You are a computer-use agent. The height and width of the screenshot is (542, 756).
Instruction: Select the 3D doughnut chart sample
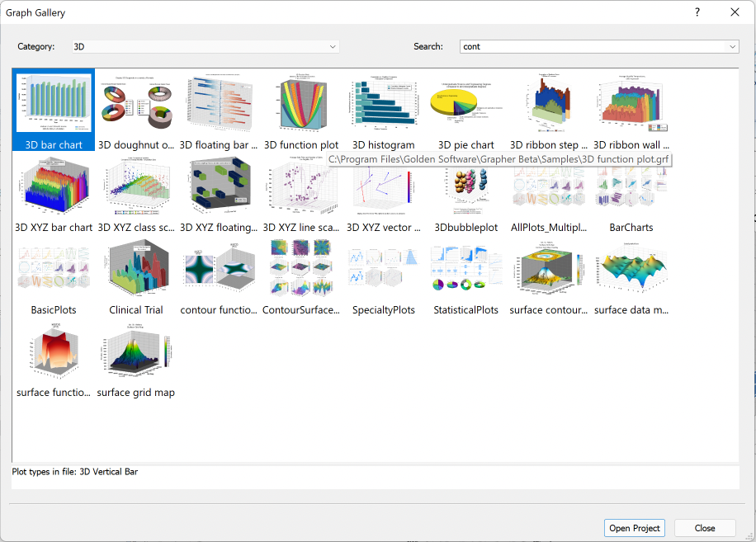pos(136,103)
